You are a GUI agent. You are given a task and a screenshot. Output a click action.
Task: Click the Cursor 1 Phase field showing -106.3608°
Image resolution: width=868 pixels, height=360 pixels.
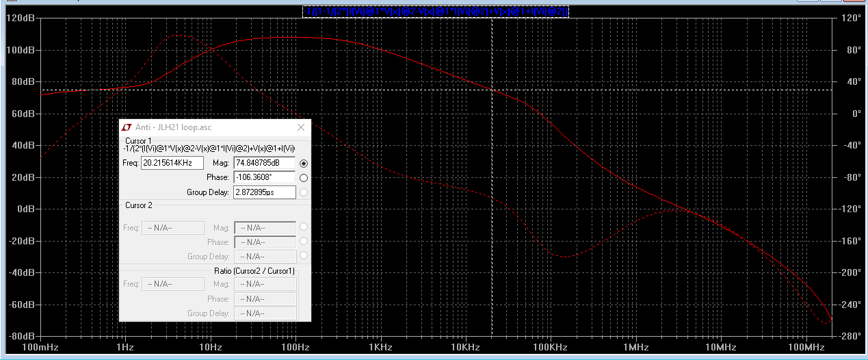[265, 177]
